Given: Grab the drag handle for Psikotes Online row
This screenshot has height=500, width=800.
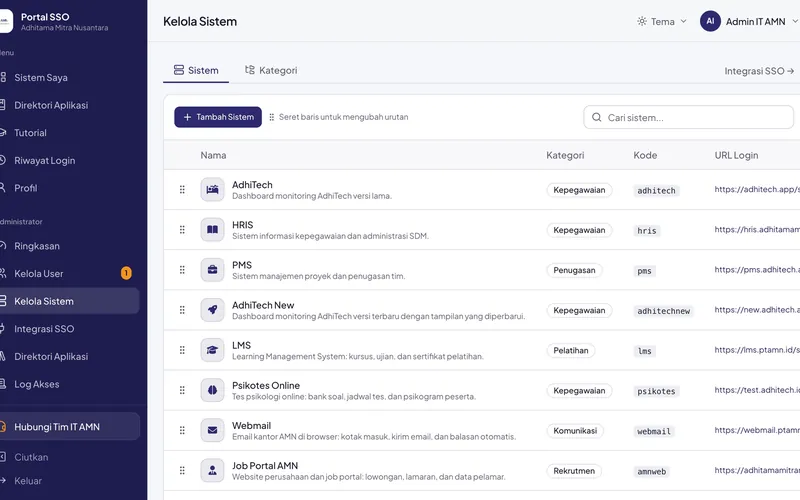Looking at the screenshot, I should (182, 390).
